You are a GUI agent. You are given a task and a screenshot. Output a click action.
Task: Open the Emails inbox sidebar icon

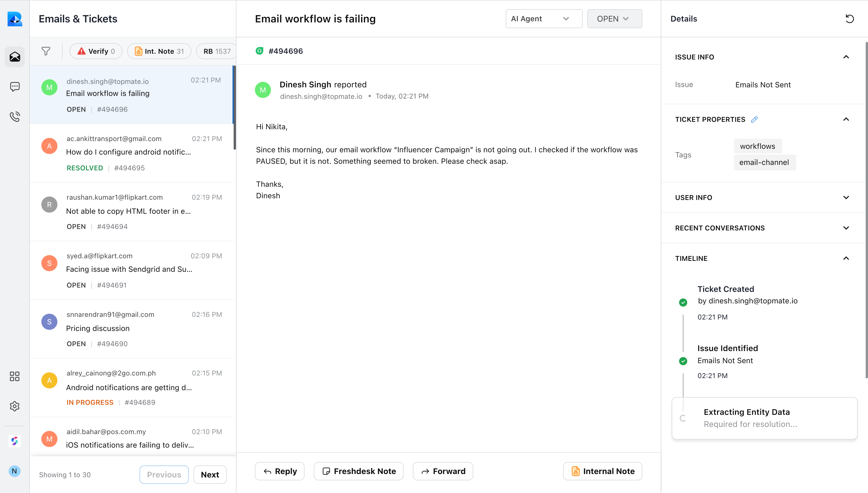tap(15, 57)
